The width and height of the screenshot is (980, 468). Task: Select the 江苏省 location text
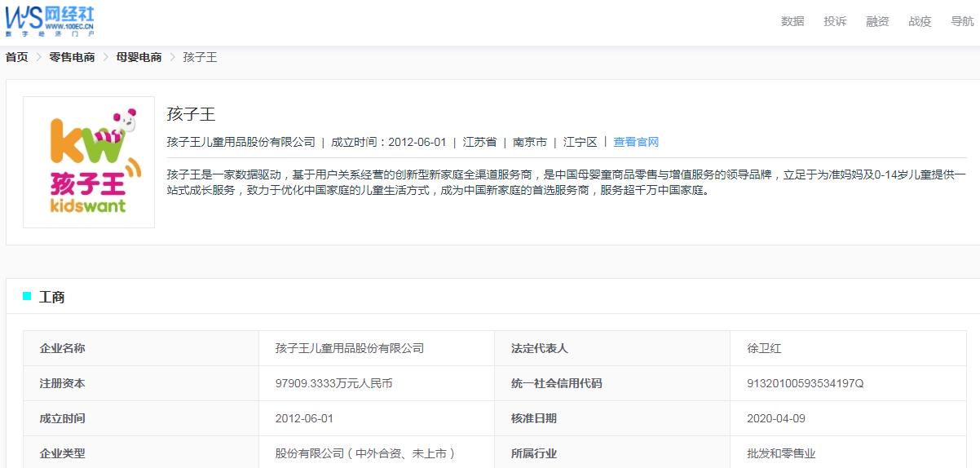(479, 142)
